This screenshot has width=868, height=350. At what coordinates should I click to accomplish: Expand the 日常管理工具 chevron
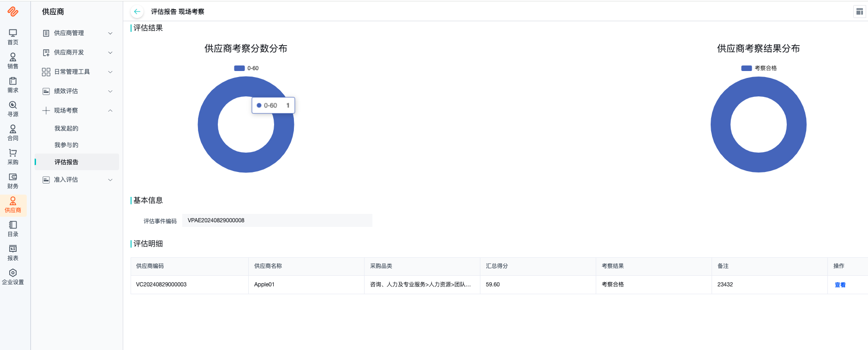(x=110, y=72)
